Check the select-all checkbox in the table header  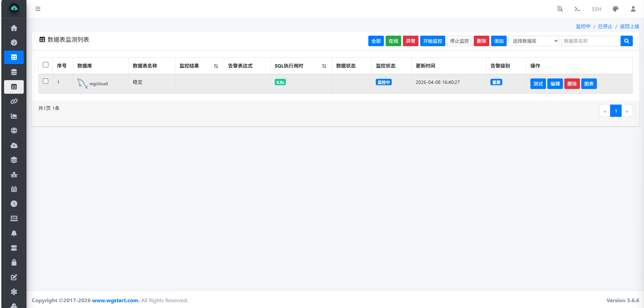[45, 65]
